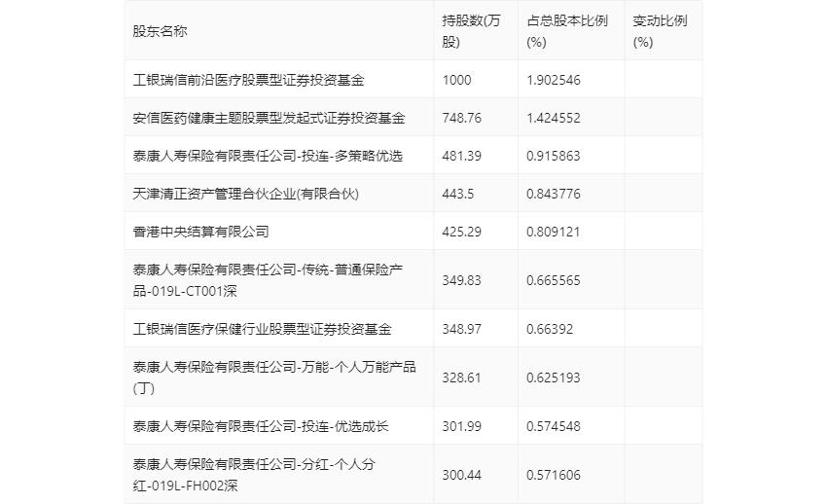
Task: Click shareholding value 301.99
Action: pyautogui.click(x=461, y=426)
